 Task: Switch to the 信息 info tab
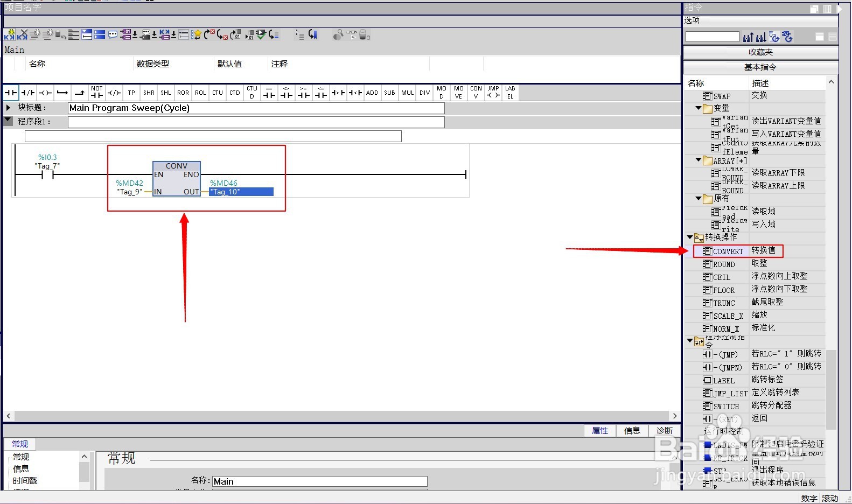(x=632, y=430)
